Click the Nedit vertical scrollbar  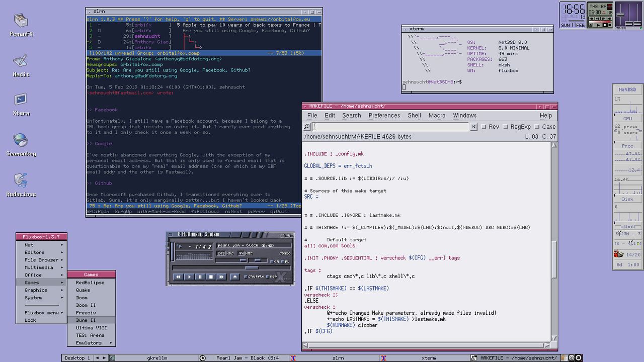click(554, 242)
